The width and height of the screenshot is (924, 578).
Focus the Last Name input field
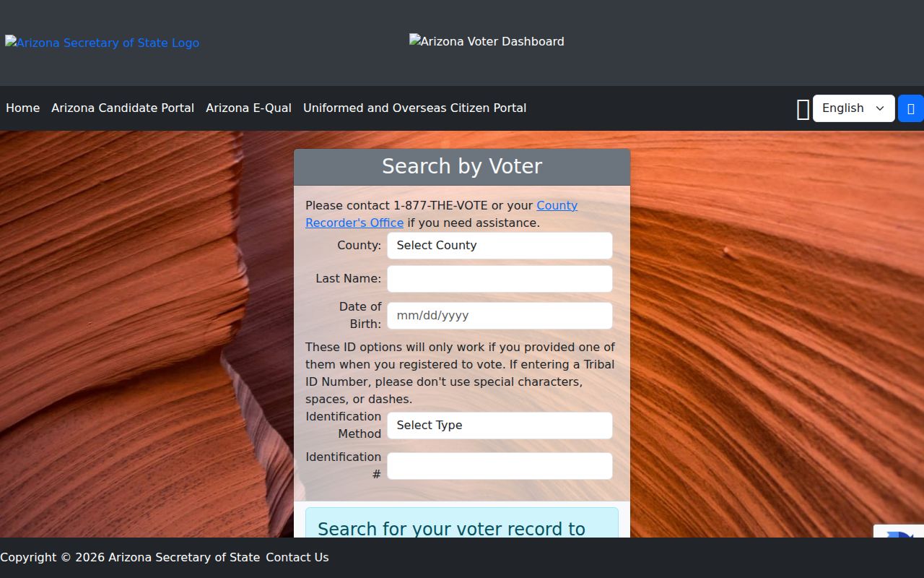tap(500, 279)
